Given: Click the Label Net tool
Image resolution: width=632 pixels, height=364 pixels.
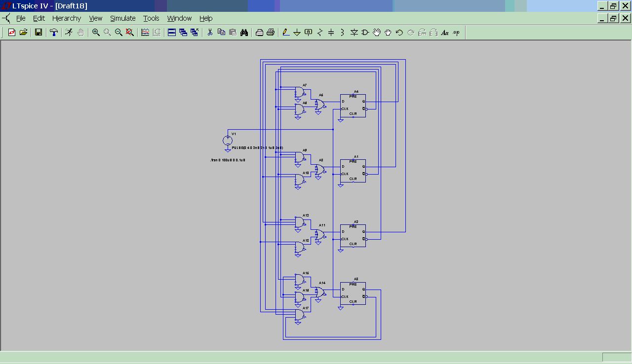Looking at the screenshot, I should coord(309,33).
